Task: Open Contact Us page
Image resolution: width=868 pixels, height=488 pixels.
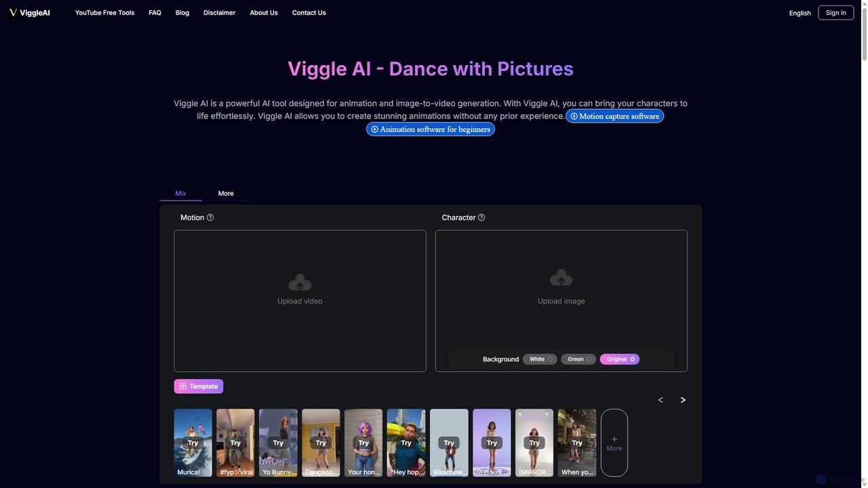Action: click(309, 13)
